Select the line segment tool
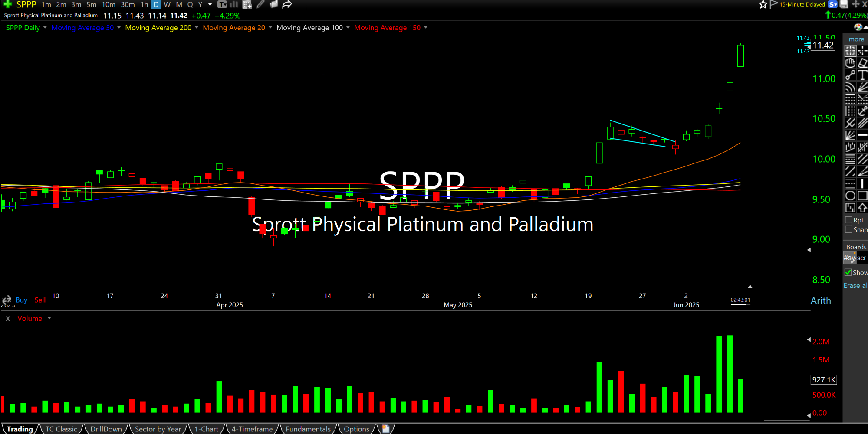 pyautogui.click(x=850, y=75)
